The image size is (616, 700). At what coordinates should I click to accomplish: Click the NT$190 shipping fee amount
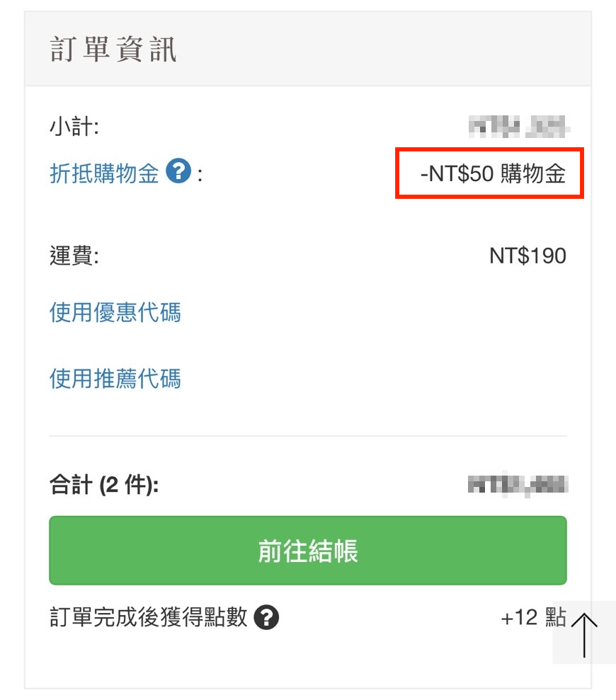(x=527, y=256)
